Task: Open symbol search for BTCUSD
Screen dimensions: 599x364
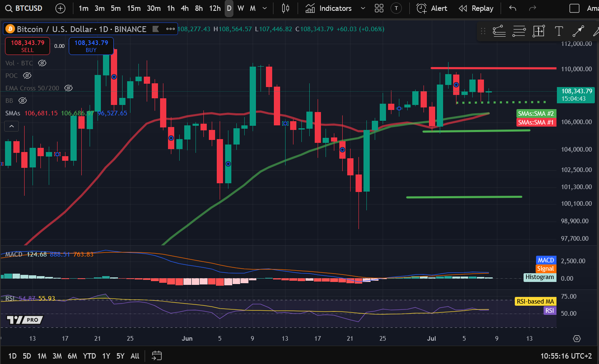Action: point(24,8)
